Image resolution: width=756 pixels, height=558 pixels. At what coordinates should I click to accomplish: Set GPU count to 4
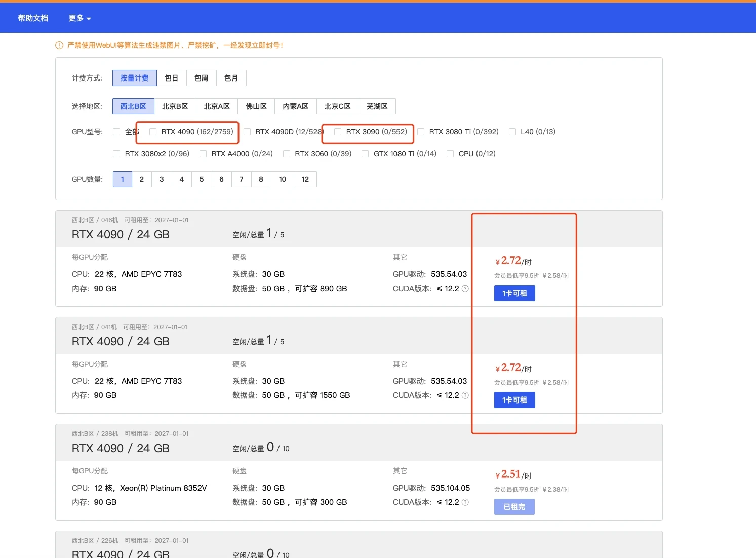pyautogui.click(x=182, y=179)
